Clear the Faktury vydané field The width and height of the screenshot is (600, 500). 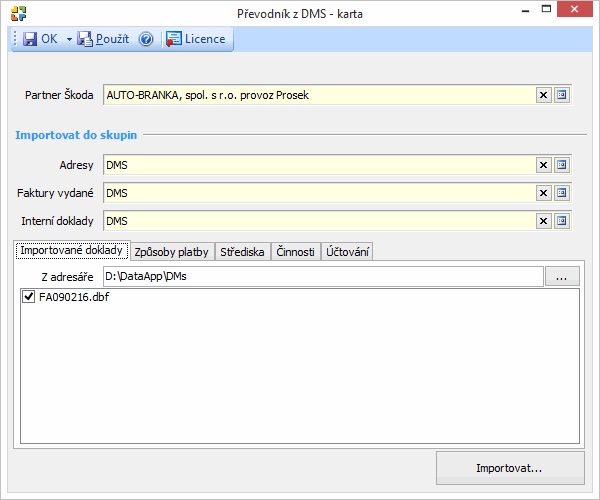tap(543, 193)
